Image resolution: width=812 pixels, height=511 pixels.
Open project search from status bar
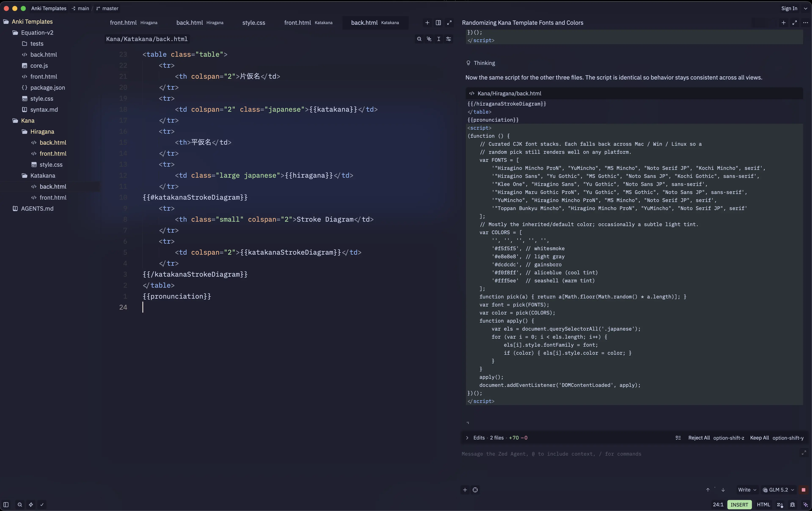point(20,505)
